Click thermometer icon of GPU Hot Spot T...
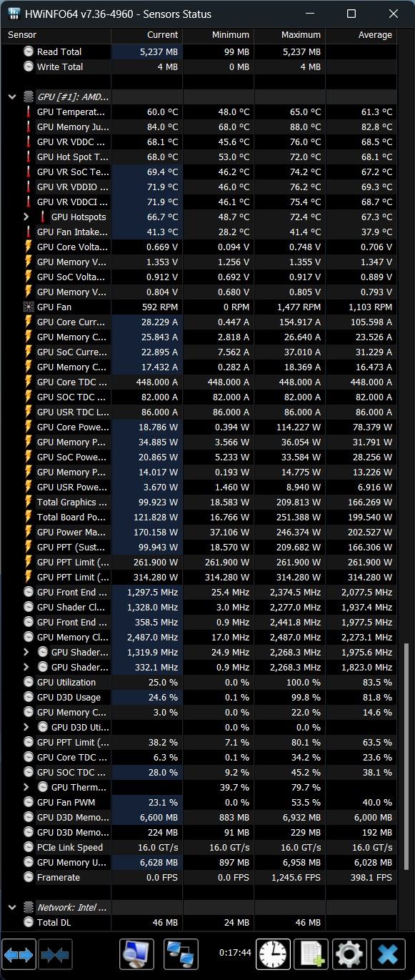The width and height of the screenshot is (415, 980). pyautogui.click(x=29, y=157)
